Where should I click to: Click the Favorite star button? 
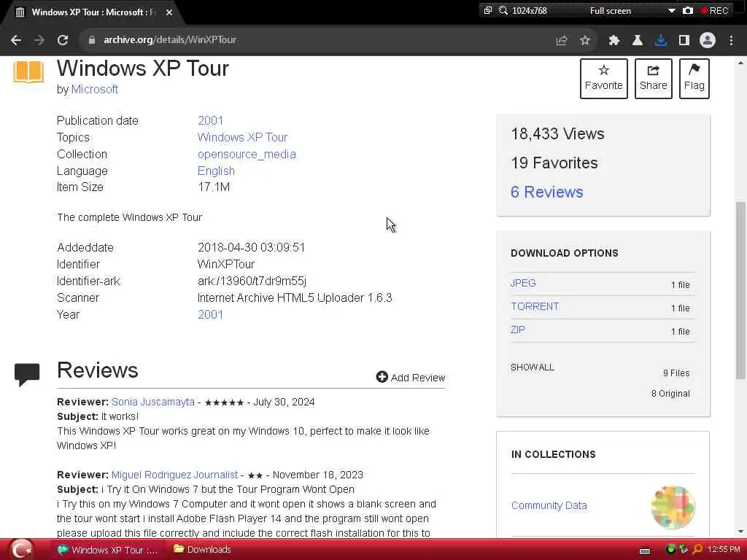(603, 79)
